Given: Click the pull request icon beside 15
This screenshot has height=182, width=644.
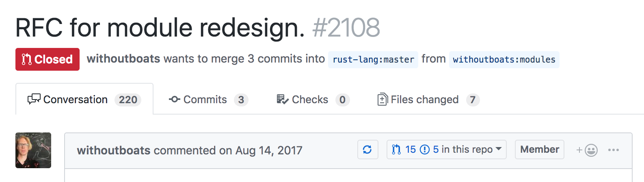Looking at the screenshot, I should [x=396, y=150].
